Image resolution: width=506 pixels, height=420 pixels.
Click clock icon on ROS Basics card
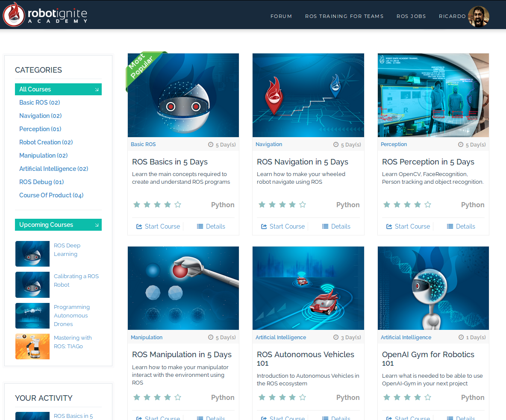tap(211, 144)
